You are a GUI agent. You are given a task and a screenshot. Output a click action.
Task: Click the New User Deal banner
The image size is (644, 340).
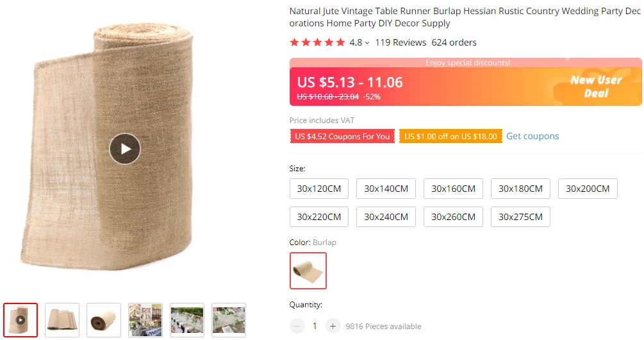(x=597, y=87)
